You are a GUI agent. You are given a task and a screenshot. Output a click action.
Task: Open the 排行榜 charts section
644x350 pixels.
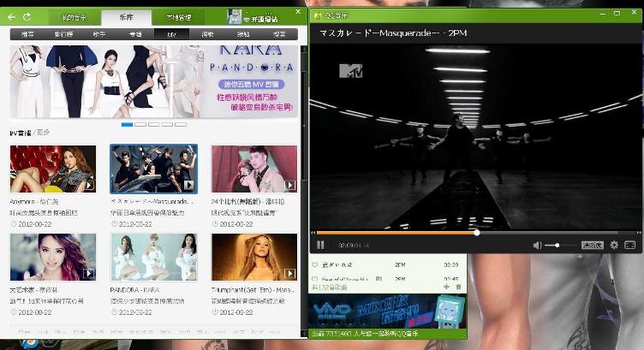63,34
